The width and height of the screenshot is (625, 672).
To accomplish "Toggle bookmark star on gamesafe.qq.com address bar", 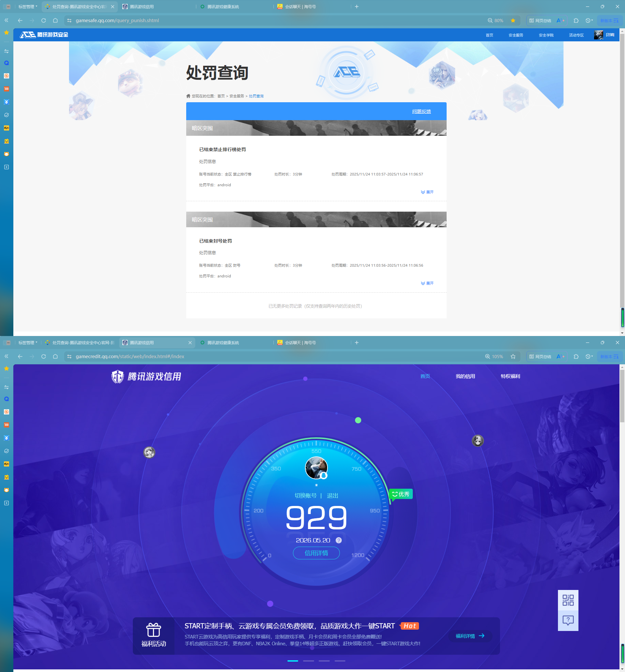I will pyautogui.click(x=513, y=21).
